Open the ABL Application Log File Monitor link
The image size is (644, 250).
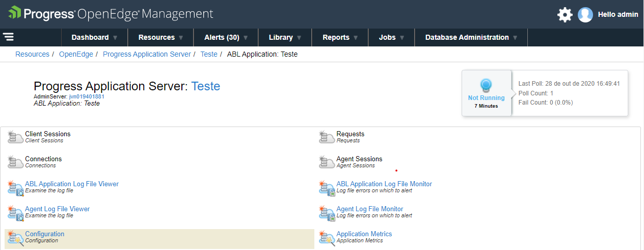pyautogui.click(x=384, y=184)
